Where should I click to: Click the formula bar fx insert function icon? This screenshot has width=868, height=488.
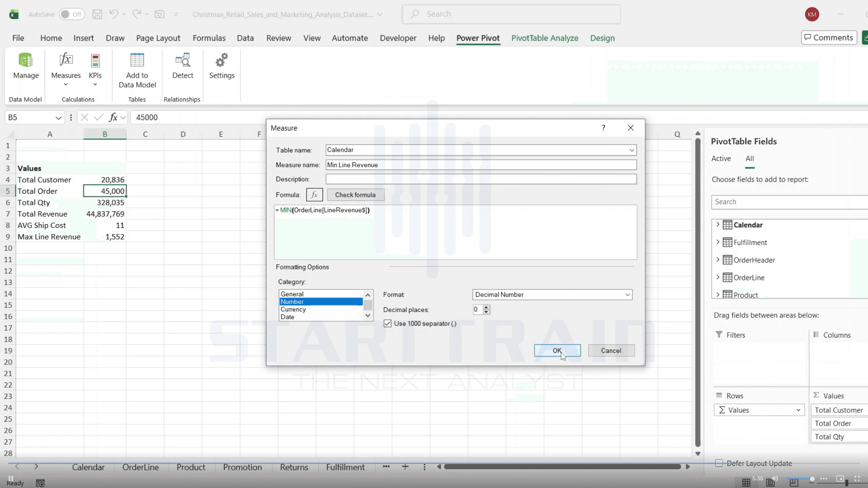click(113, 118)
